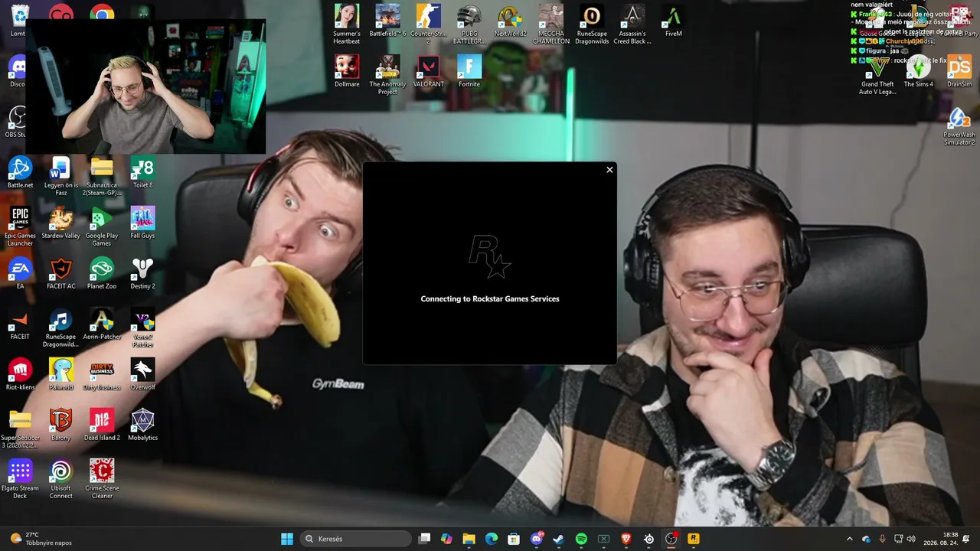
Task: Open the Super Seducer 3 folder
Action: (x=20, y=429)
